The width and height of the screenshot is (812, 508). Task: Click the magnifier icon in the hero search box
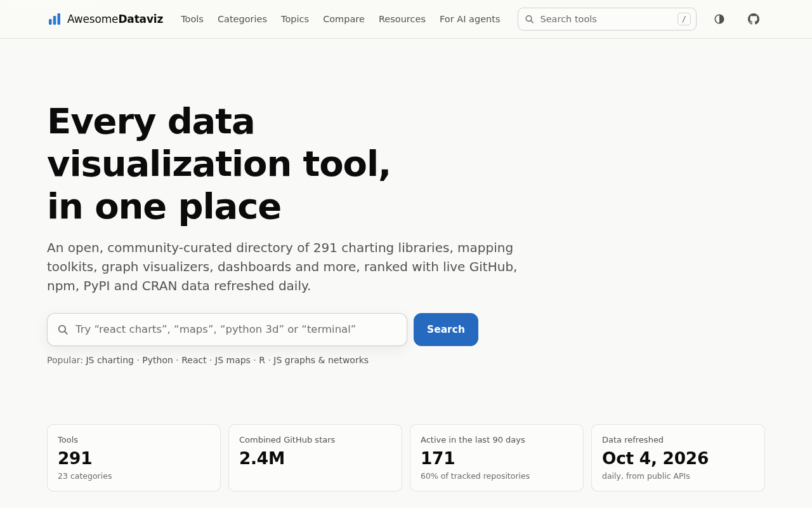click(63, 330)
